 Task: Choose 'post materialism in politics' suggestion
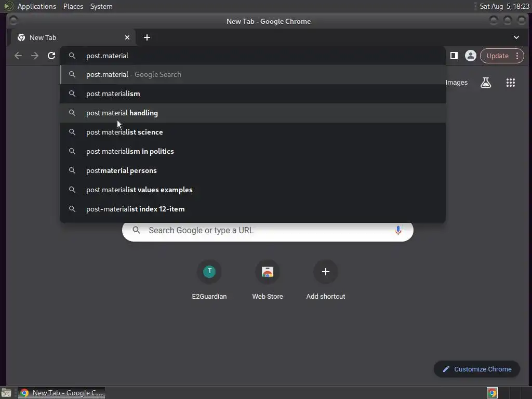point(253,151)
